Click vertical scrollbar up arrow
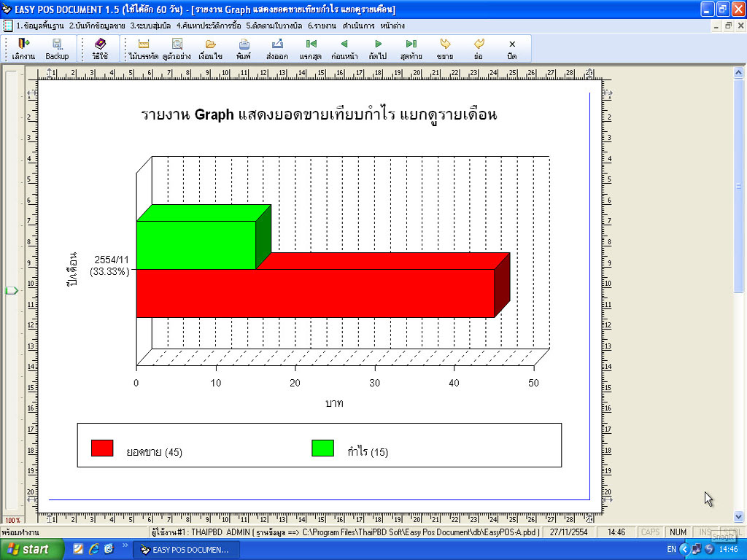Image resolution: width=747 pixels, height=560 pixels. click(x=738, y=73)
